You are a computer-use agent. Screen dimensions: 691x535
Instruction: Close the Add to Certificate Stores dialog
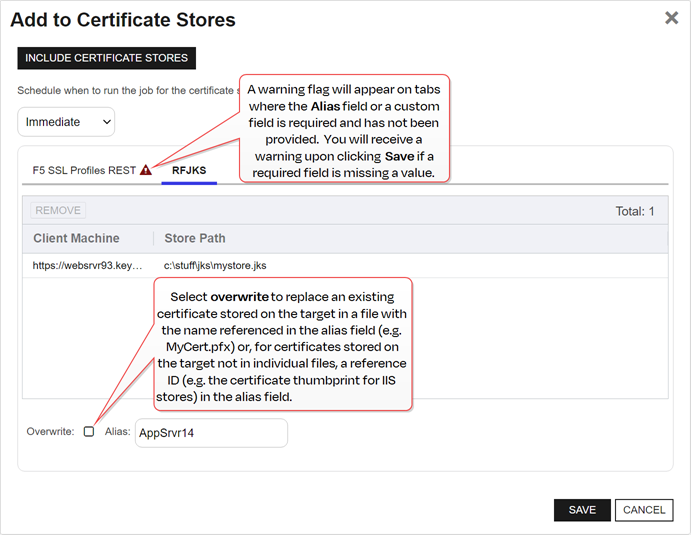click(x=671, y=18)
